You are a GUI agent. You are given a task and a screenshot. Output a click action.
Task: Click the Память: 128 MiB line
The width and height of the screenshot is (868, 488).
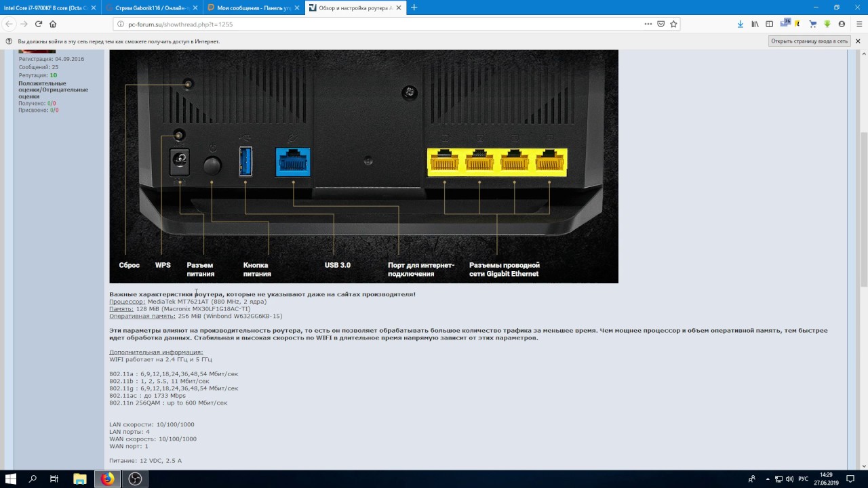[180, 309]
